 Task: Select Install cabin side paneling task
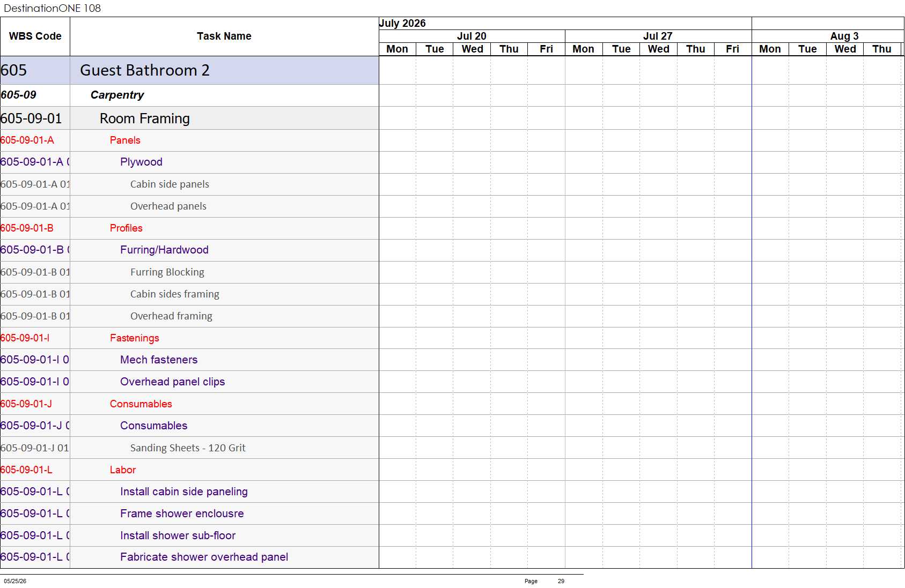pyautogui.click(x=189, y=492)
